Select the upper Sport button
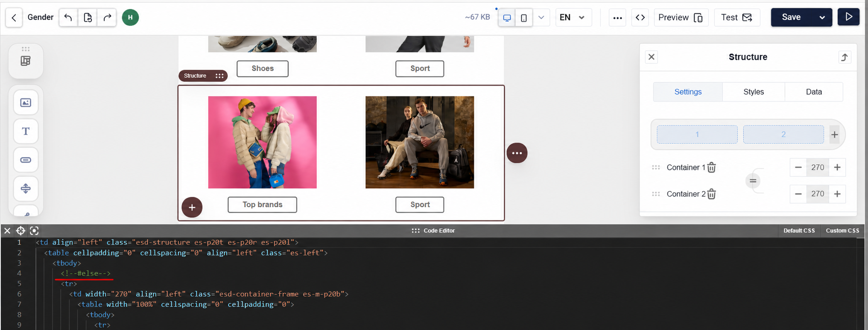This screenshot has height=330, width=868. pos(420,68)
